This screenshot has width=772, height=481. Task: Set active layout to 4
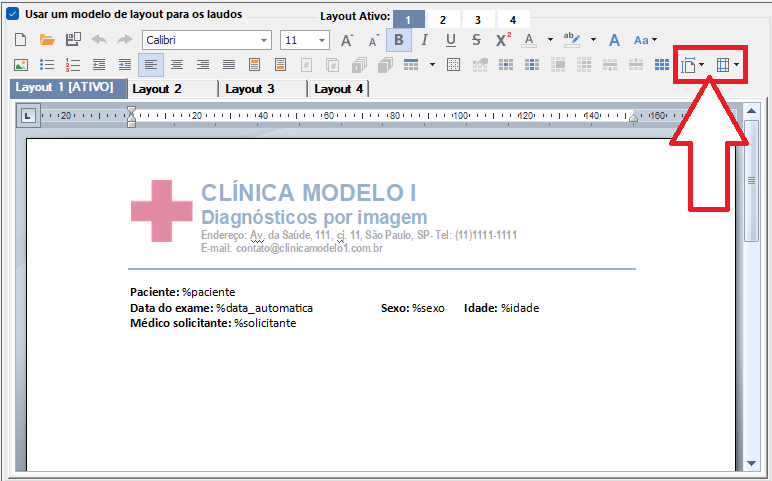[x=513, y=19]
